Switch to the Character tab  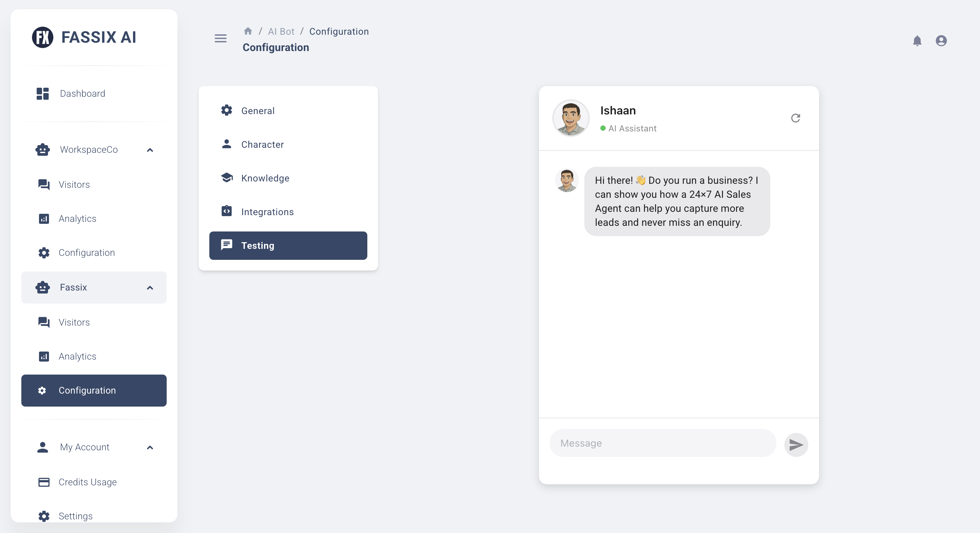pos(262,145)
